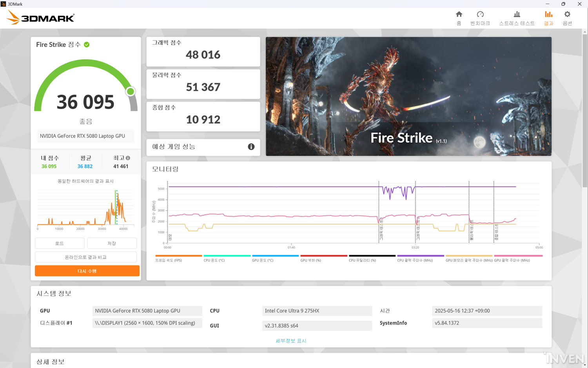This screenshot has height=368, width=588.
Task: Click the 모니터링 heading
Action: 165,169
